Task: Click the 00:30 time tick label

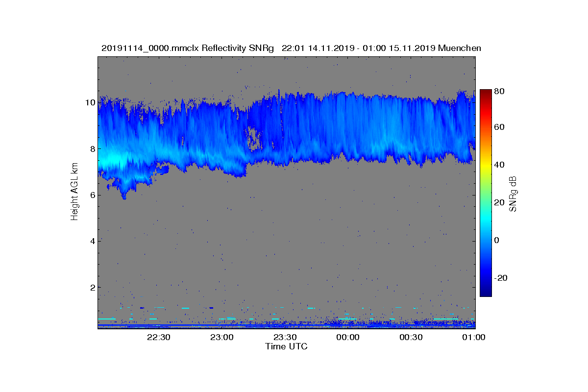Action: [x=411, y=337]
